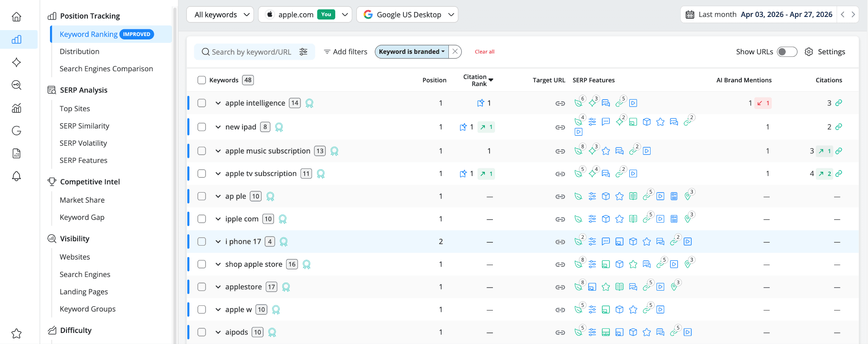The width and height of the screenshot is (868, 344).
Task: Open the home icon in left rail
Action: pyautogui.click(x=17, y=17)
